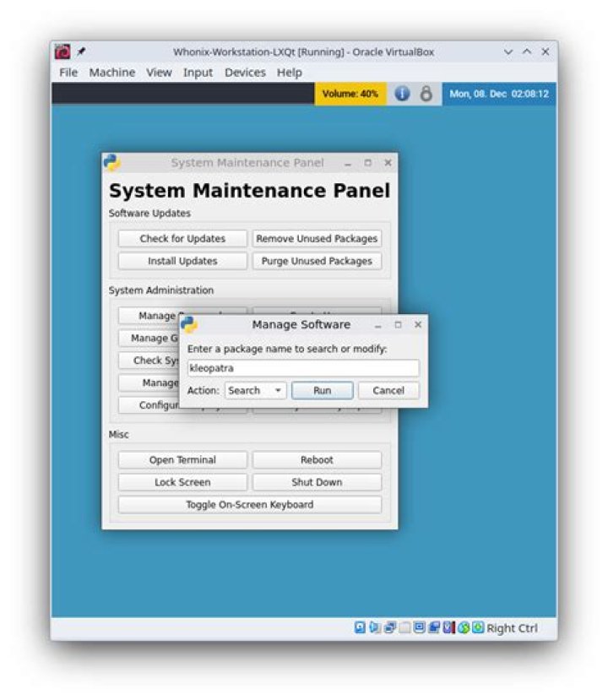Click the clock showing Mon, 08. Dec 02:08:12
Screen dimensions: 608x700
[x=499, y=94]
